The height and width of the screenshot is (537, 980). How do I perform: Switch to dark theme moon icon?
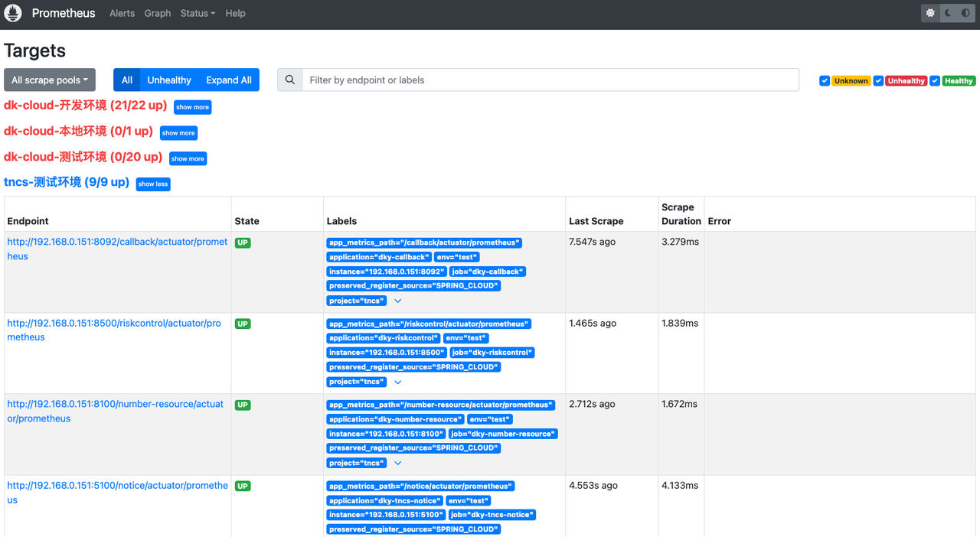click(948, 13)
